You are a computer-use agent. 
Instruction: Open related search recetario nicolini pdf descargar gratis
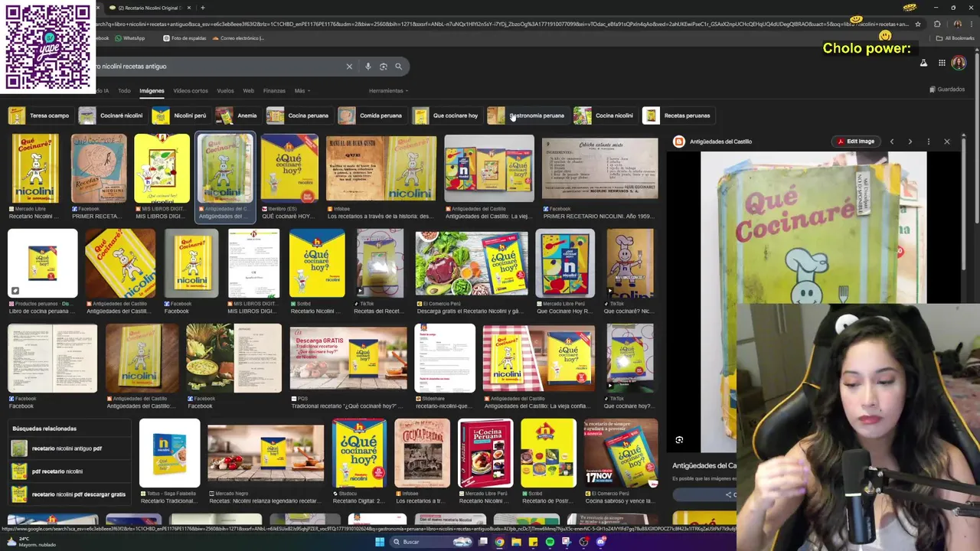tap(69, 494)
